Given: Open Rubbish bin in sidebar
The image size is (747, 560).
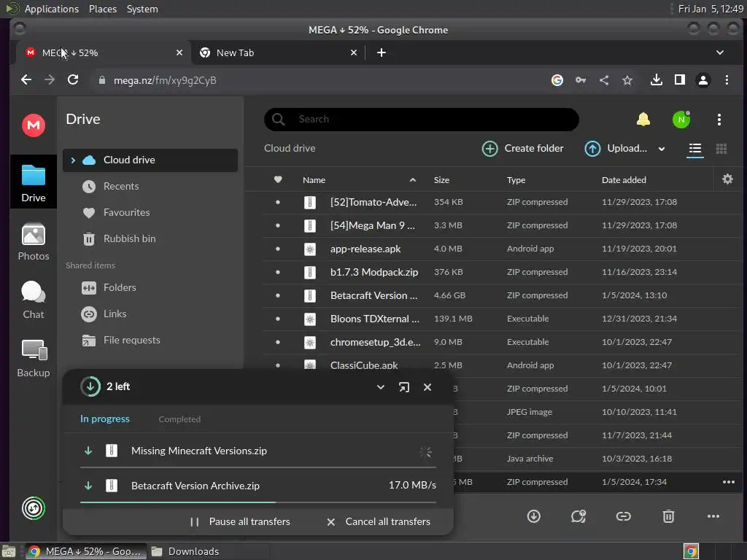Looking at the screenshot, I should pyautogui.click(x=150, y=238).
